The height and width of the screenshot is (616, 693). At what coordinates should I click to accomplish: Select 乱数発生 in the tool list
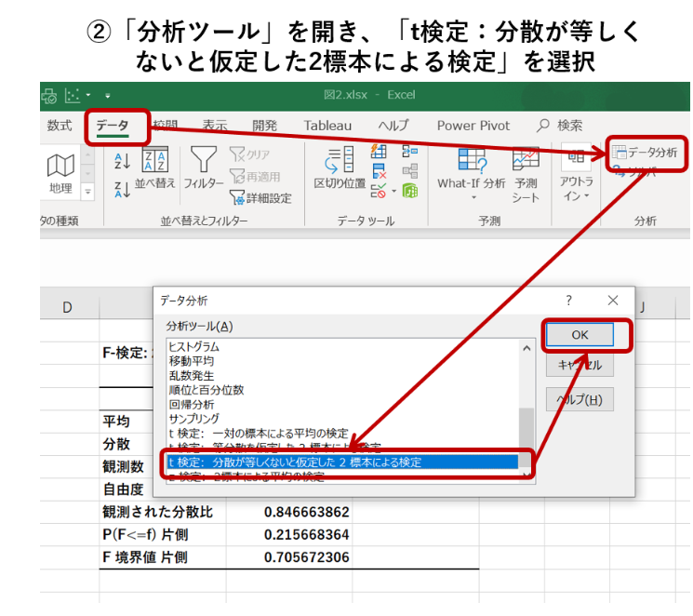click(x=343, y=376)
